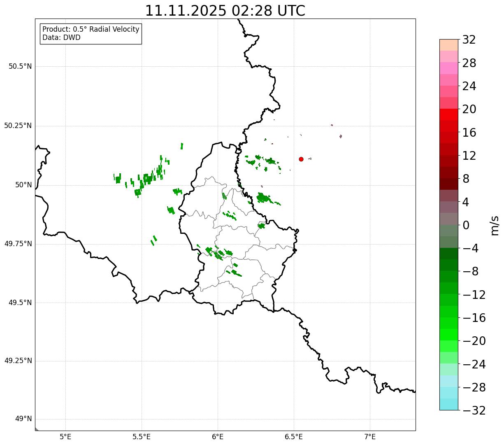Viewport: 504px width, 445px height.
Task: Click the colorbar tick label 4
Action: pos(466,202)
